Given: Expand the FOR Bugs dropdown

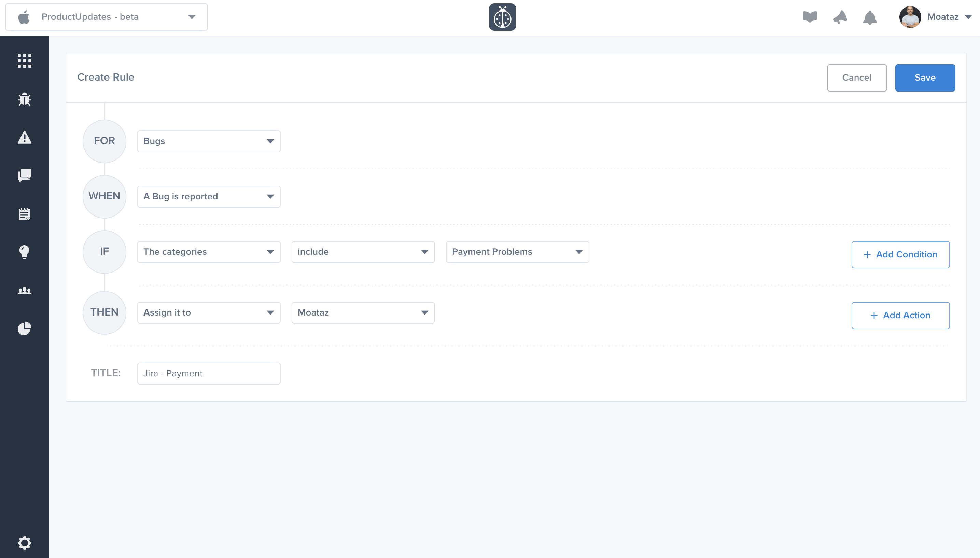Looking at the screenshot, I should [x=209, y=141].
